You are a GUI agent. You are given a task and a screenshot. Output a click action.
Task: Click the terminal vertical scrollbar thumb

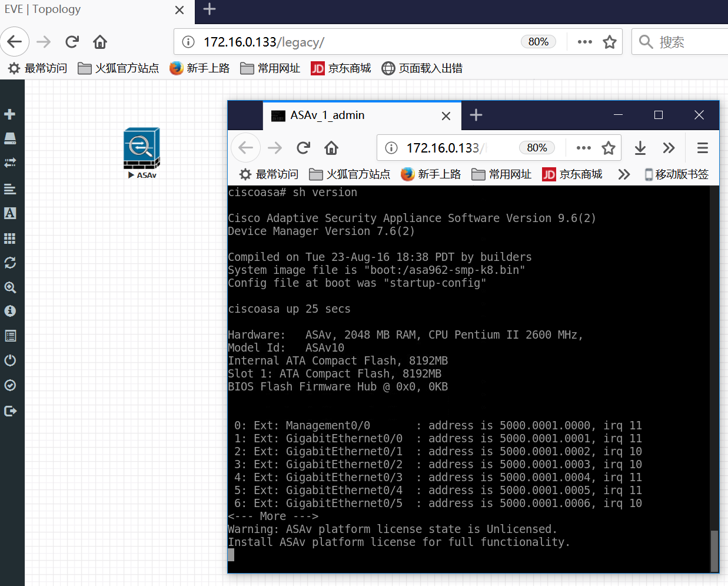coord(714,551)
